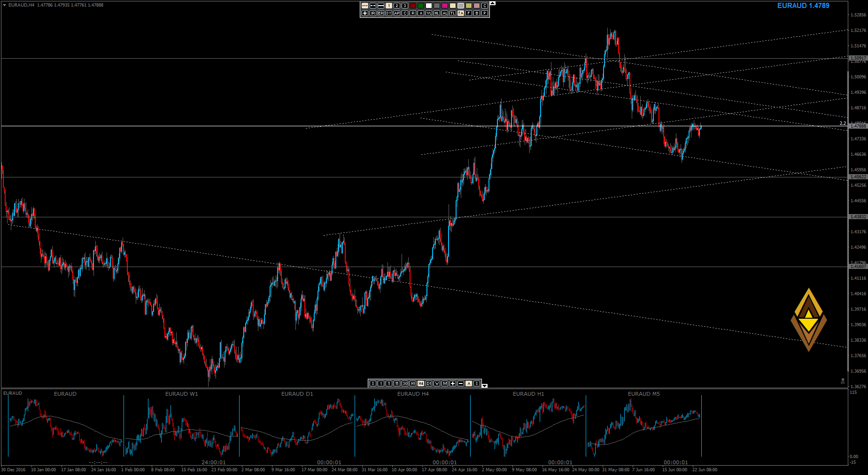Click the F button in drawing toolbar
This screenshot has height=475, width=868.
[x=469, y=13]
